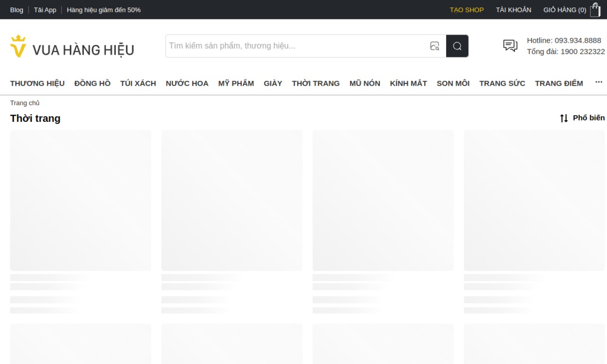Viewport: 607px width, 364px height.
Task: Open the chat support bubble icon
Action: point(510,46)
